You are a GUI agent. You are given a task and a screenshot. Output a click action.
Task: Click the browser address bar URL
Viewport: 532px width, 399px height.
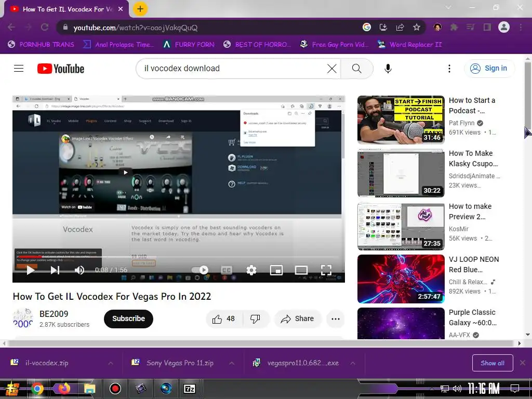tap(136, 28)
